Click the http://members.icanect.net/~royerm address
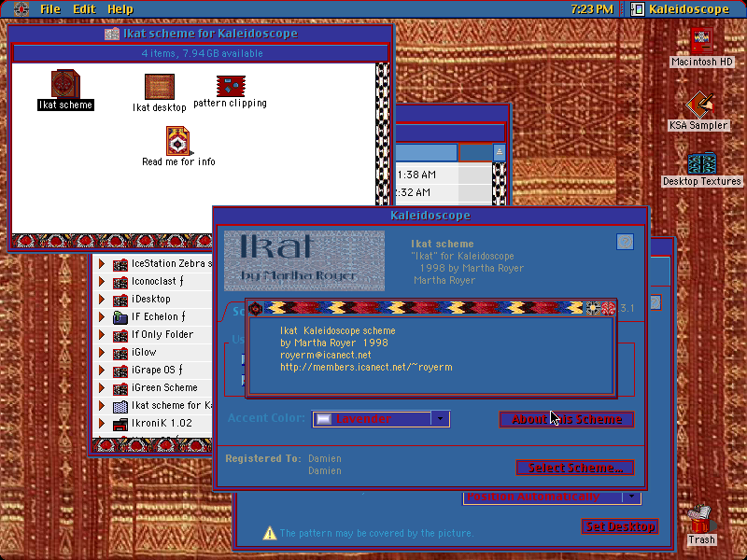 pos(366,367)
